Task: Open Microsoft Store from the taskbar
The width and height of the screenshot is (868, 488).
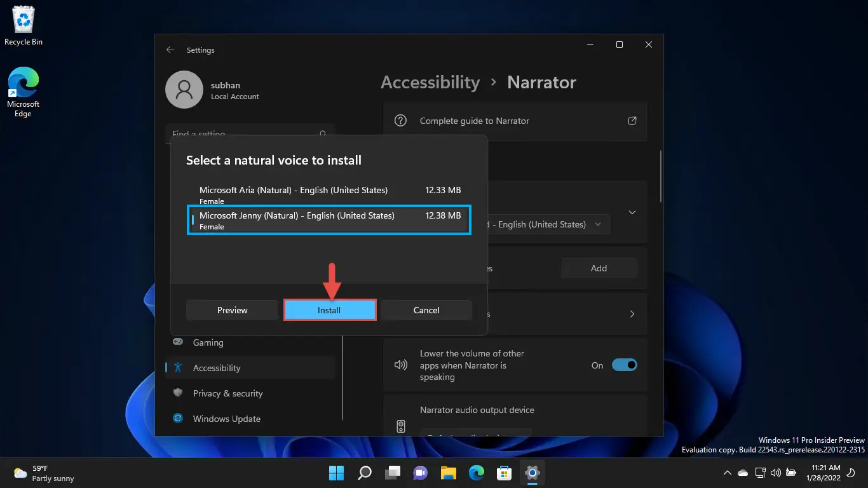Action: point(505,473)
